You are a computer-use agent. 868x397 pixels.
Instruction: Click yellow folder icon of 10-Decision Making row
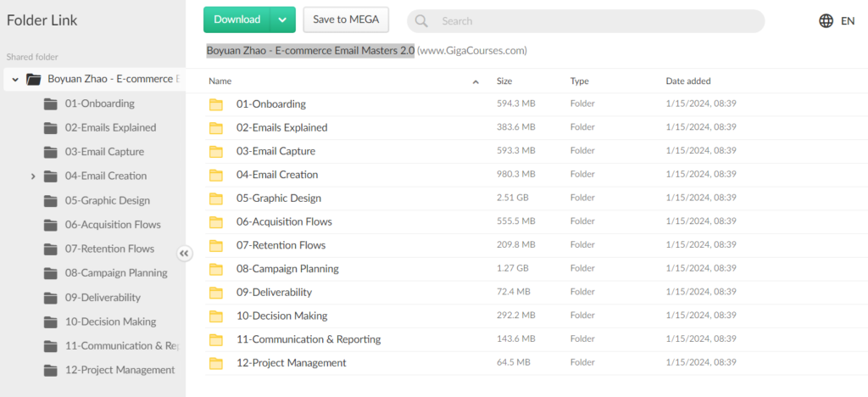coord(216,316)
